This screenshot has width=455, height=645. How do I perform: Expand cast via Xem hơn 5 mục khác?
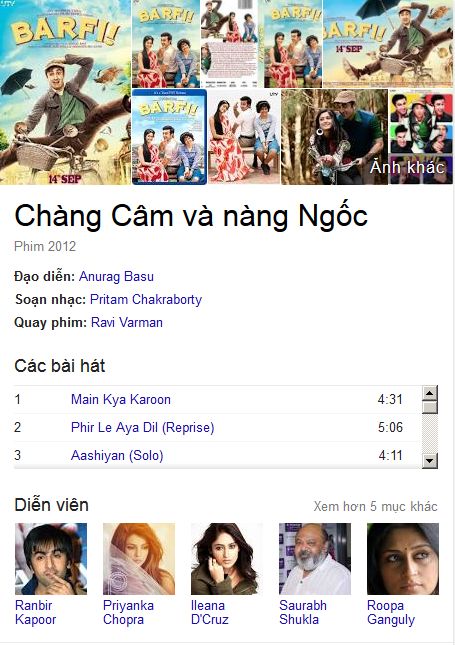[375, 506]
